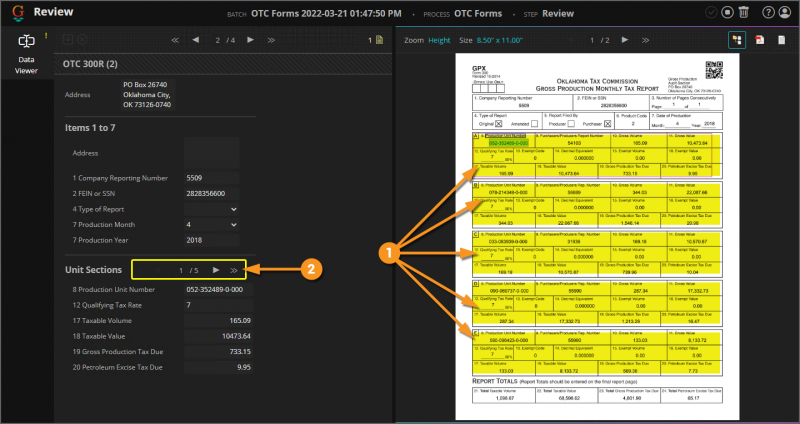800x424 pixels.
Task: Go to the first document
Action: pos(176,40)
